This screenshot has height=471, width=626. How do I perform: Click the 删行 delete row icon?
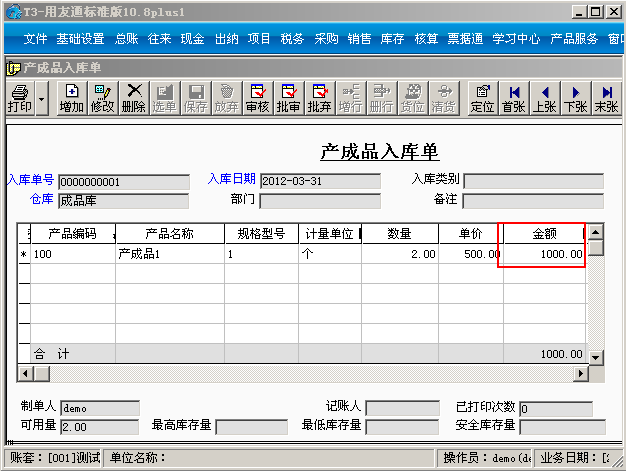point(382,98)
